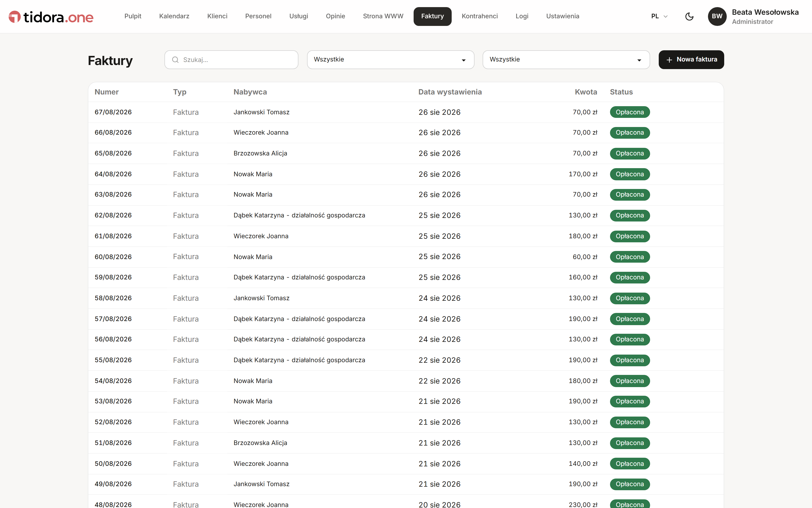Viewport: 812px width, 508px height.
Task: Create a Nowa faktura
Action: 691,60
